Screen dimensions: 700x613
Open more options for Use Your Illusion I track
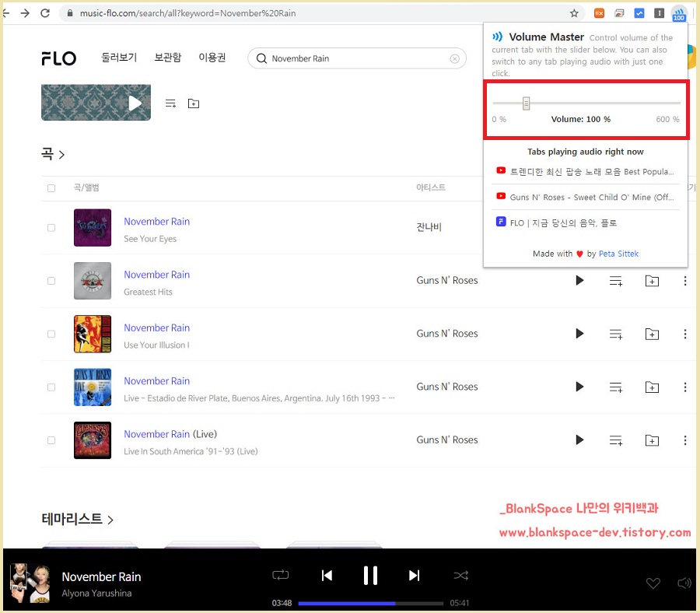(x=684, y=334)
